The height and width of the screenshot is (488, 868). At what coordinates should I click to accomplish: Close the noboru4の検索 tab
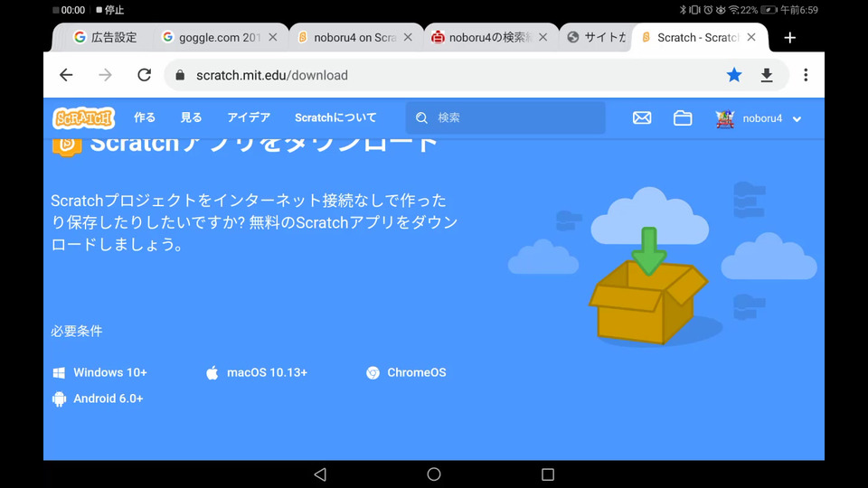coord(543,37)
